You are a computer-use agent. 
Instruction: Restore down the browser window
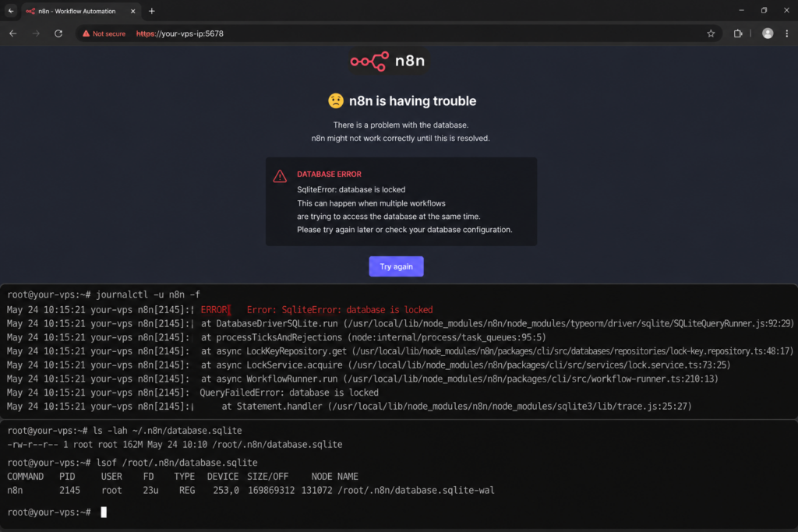point(764,11)
